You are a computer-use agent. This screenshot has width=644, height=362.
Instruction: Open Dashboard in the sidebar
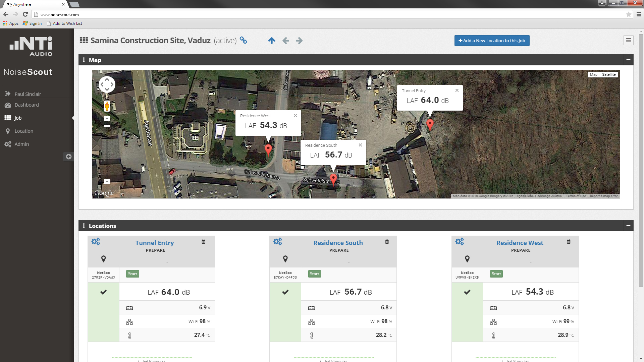point(26,105)
